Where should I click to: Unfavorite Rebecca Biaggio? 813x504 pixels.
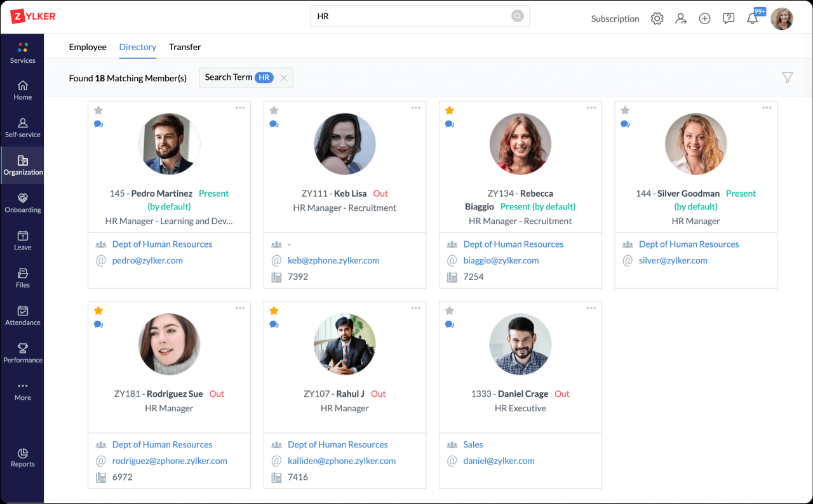pos(450,110)
